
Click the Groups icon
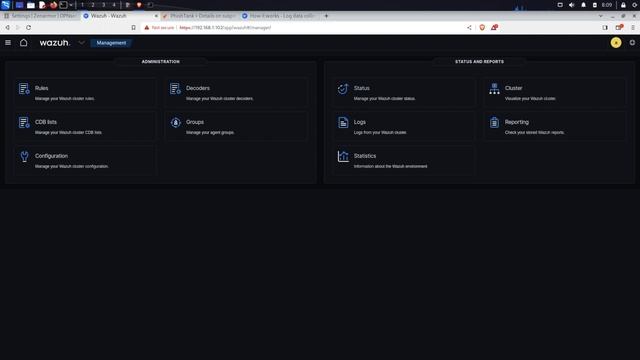[175, 122]
